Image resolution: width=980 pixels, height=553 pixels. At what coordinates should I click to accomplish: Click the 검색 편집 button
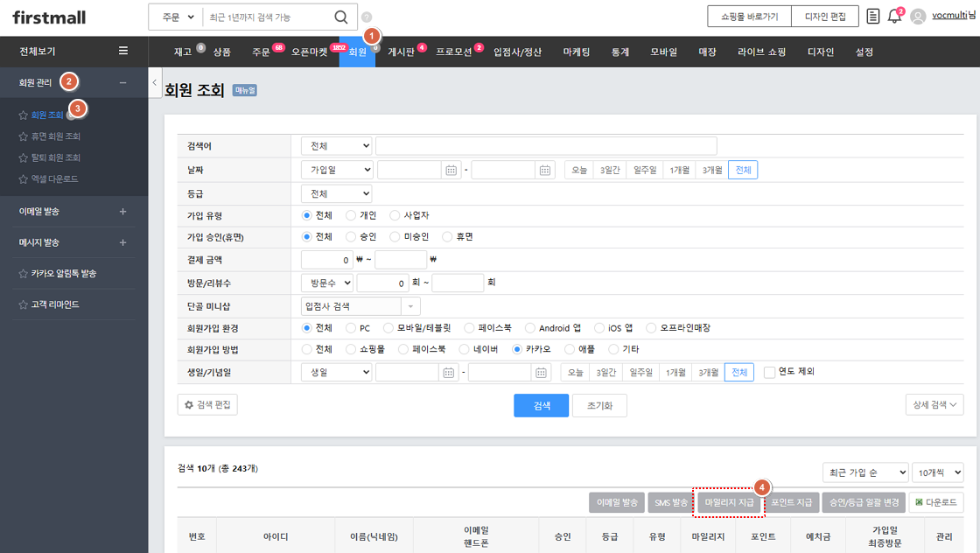pos(207,405)
